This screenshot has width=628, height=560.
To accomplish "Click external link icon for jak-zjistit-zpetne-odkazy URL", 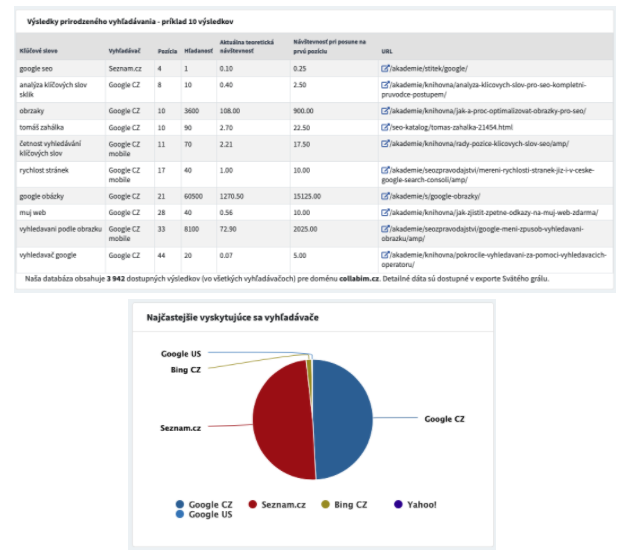I will click(385, 213).
